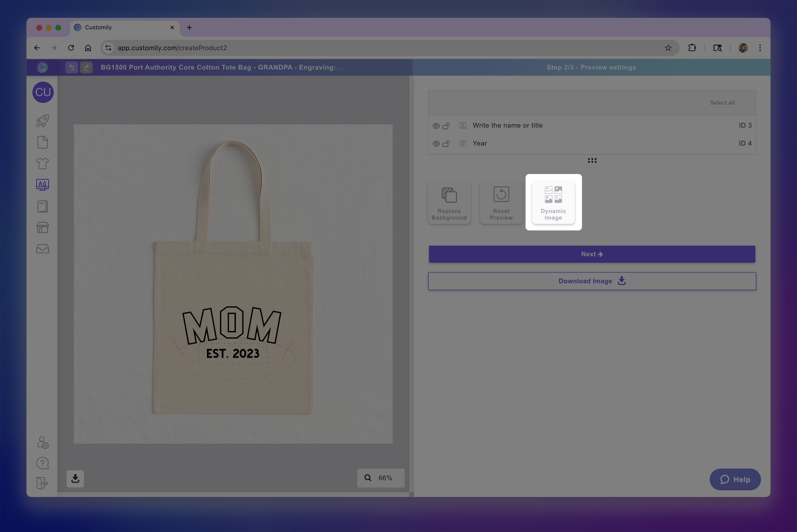Open the Dynamic Image option
The width and height of the screenshot is (797, 532).
(x=553, y=202)
